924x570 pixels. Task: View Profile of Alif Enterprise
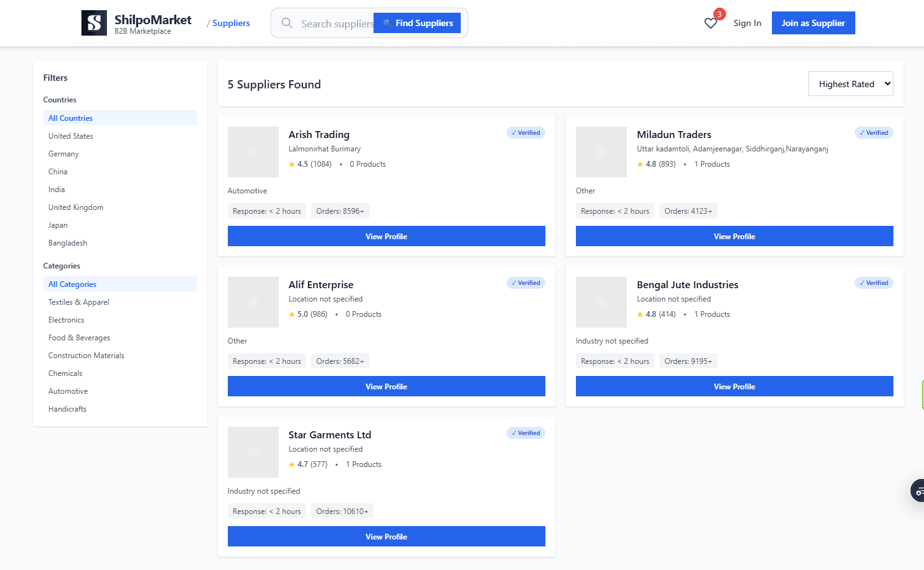point(386,386)
